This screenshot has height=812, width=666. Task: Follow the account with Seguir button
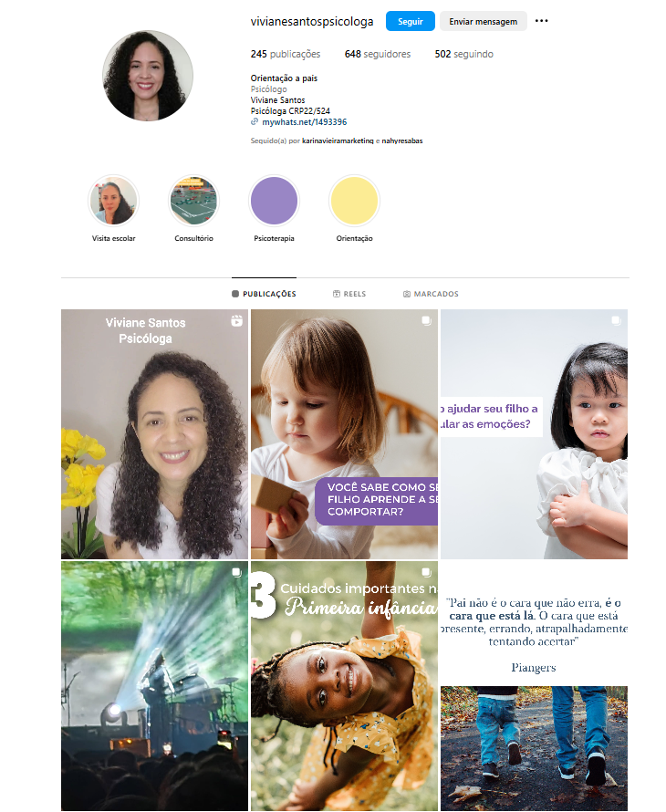pos(411,21)
